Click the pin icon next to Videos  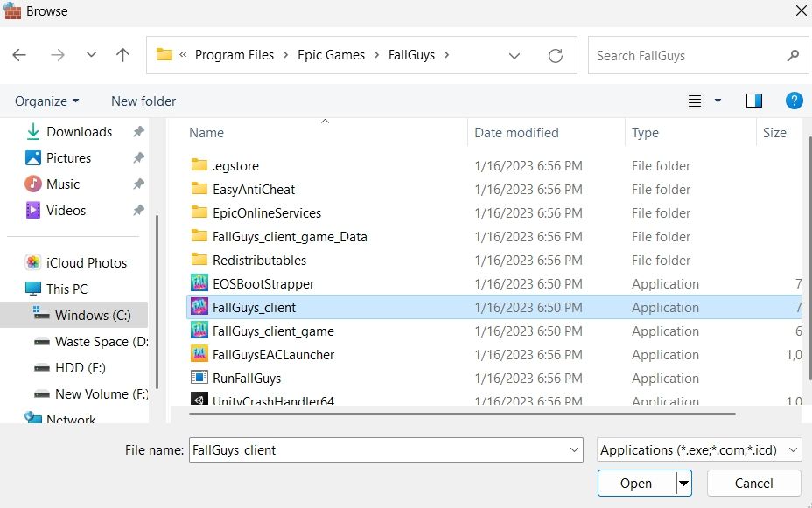coord(138,210)
